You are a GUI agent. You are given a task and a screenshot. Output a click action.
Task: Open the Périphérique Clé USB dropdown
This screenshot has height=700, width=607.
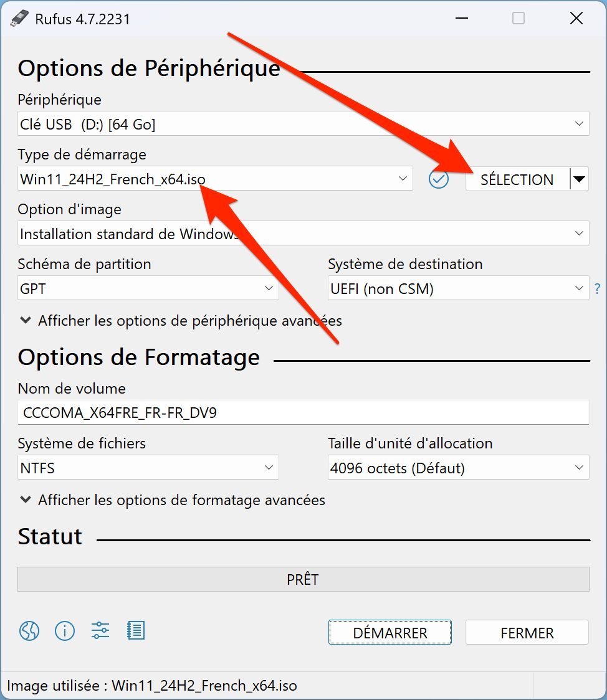point(303,124)
